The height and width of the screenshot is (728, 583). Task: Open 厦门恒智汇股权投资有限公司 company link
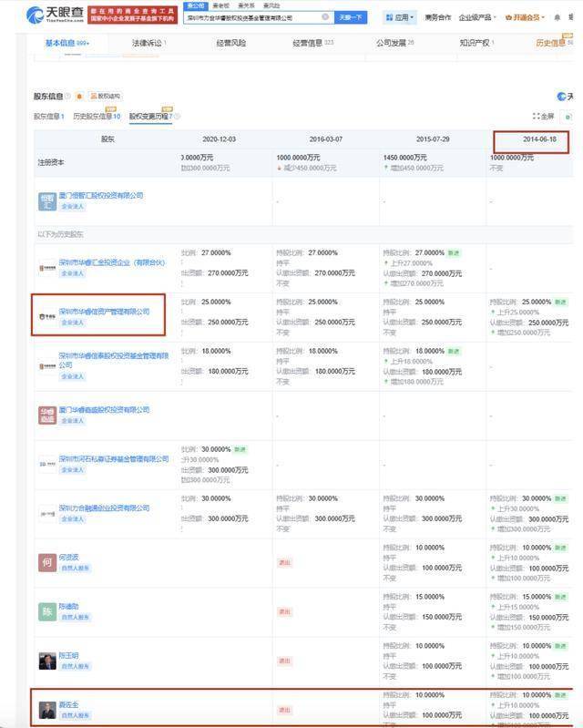click(101, 196)
